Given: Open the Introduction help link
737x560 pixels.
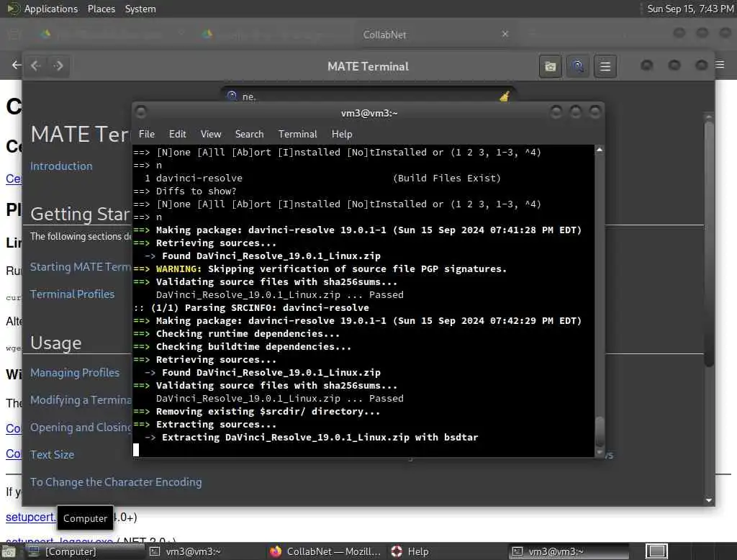Looking at the screenshot, I should click(x=61, y=166).
